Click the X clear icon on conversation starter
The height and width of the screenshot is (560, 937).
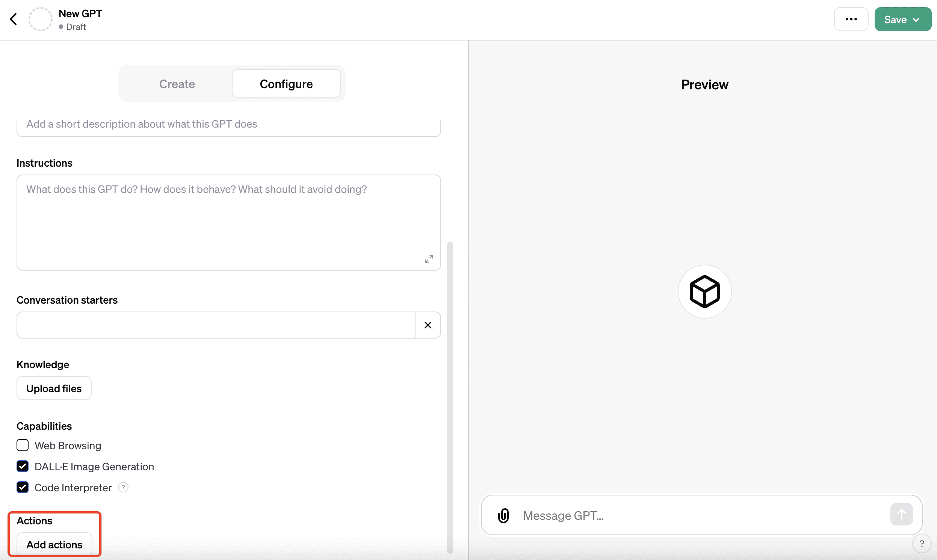point(428,325)
